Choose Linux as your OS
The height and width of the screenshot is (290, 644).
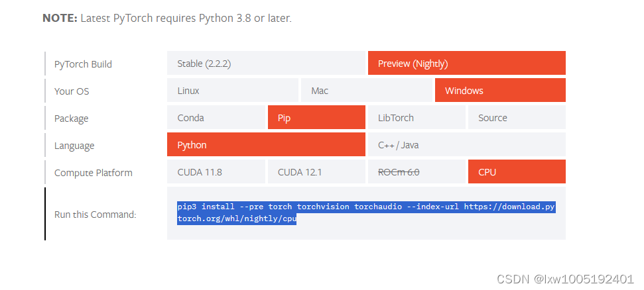tap(233, 90)
